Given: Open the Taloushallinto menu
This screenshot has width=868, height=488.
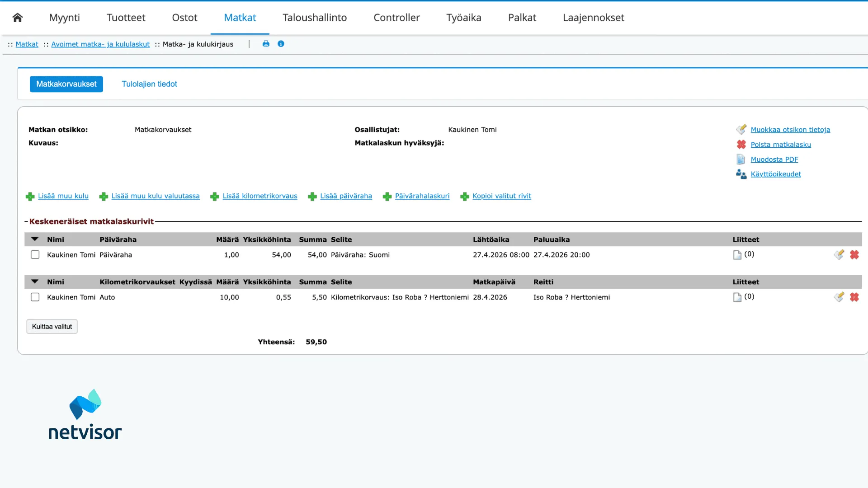Looking at the screenshot, I should [315, 18].
